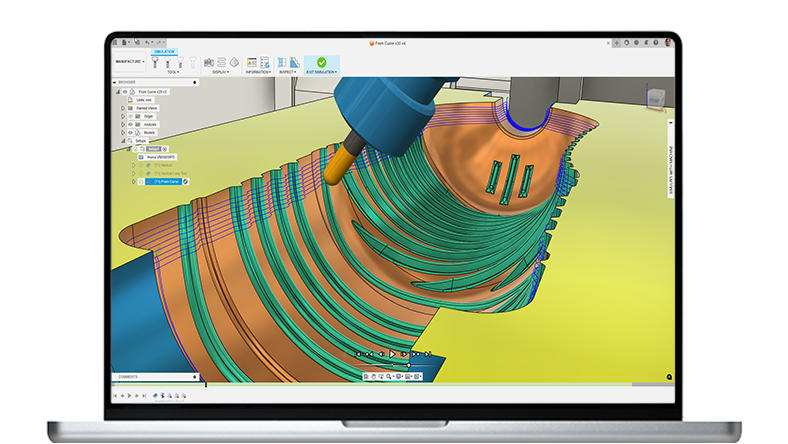Open the Display panel dropdown
The image size is (788, 444).
pos(220,72)
